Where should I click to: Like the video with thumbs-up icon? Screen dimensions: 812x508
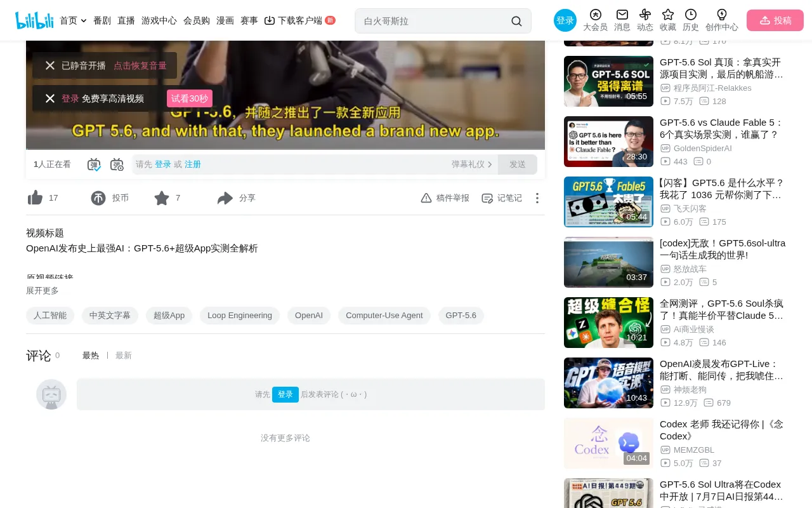coord(36,198)
